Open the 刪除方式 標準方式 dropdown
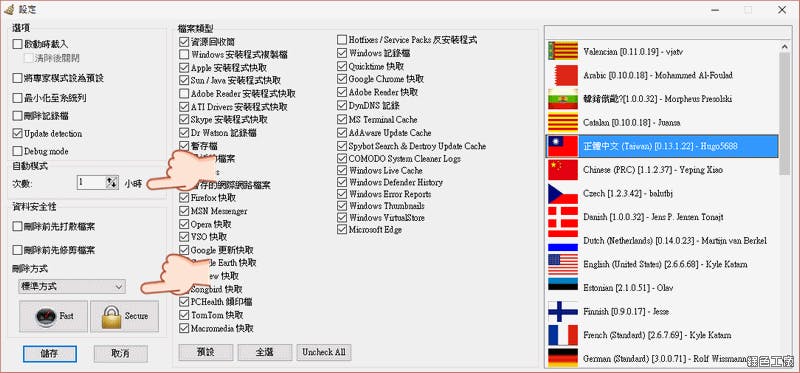This screenshot has height=373, width=800. pos(71,287)
